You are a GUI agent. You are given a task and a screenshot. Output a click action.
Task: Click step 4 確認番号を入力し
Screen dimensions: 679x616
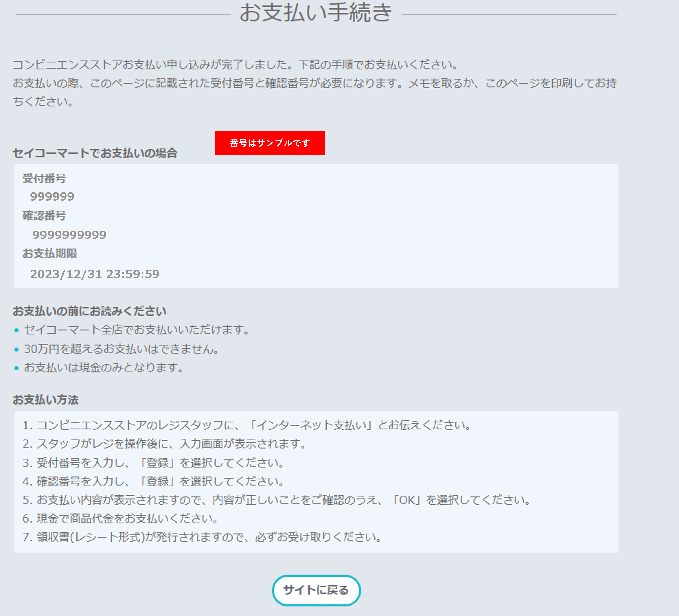pos(153,482)
